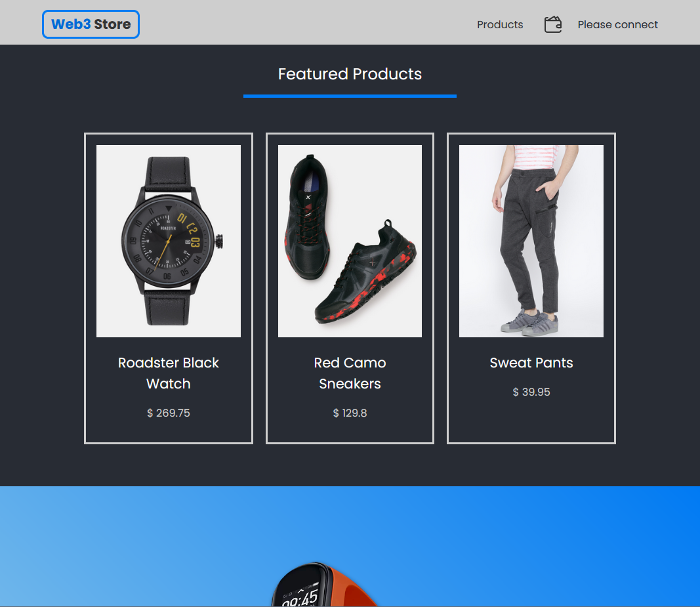Open the Web3 Store logo link
The height and width of the screenshot is (607, 700).
click(x=91, y=24)
